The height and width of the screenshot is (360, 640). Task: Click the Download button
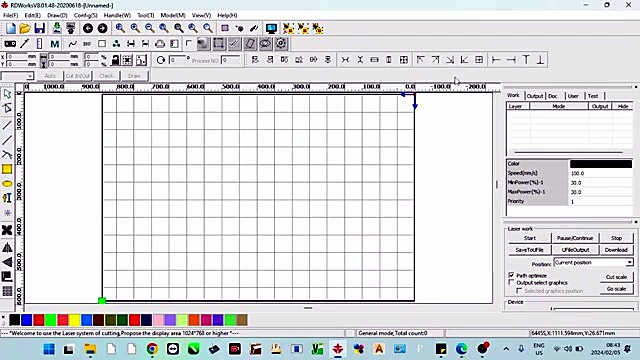[616, 250]
